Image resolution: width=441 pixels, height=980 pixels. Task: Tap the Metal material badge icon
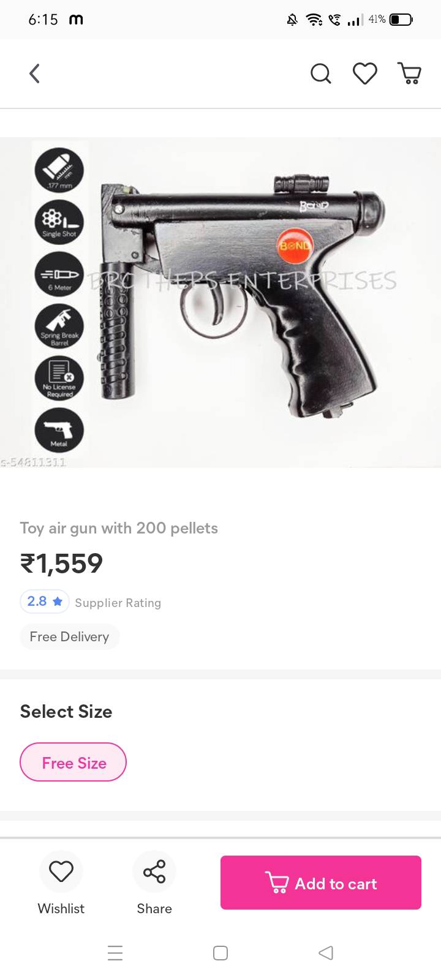[x=59, y=429]
